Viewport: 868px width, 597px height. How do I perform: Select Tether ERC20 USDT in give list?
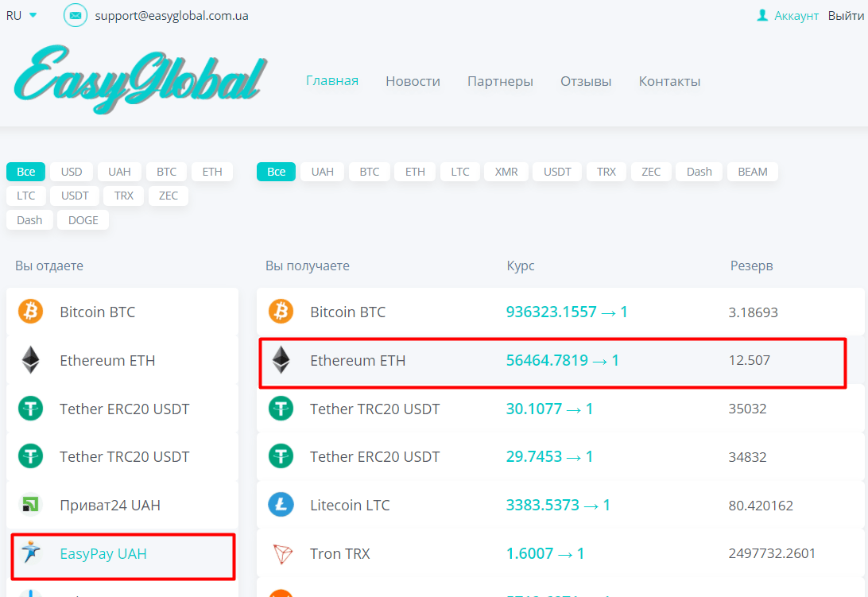124,409
